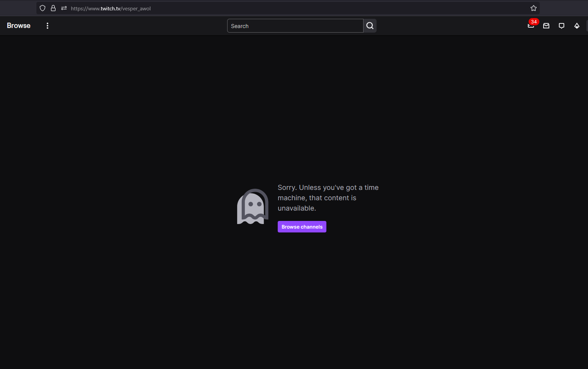Click the ghost illustration

tap(252, 206)
